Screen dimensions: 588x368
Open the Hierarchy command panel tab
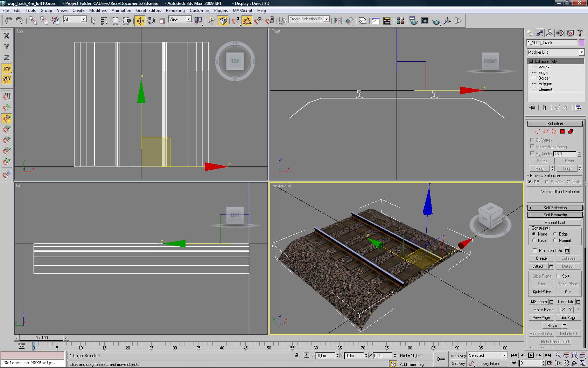(x=550, y=33)
